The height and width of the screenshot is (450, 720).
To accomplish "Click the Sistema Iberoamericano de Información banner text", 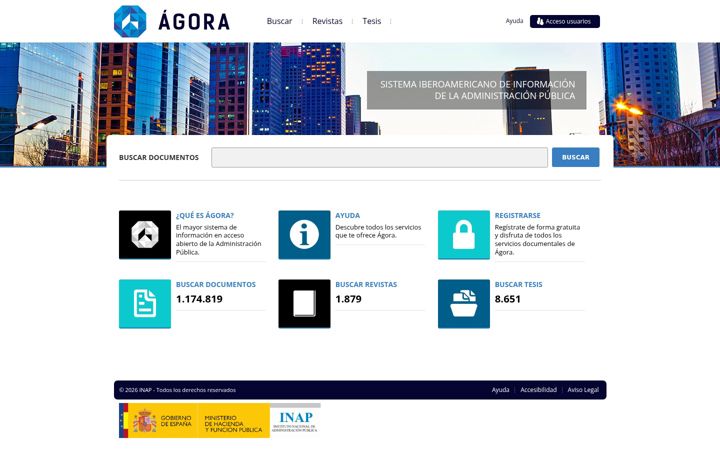I will [x=478, y=90].
